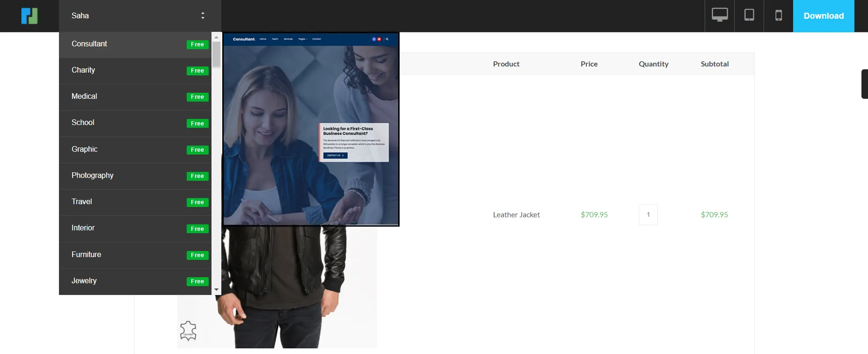Screen dimensions: 868x354
Task: Click search icon in Consultant preview thumbnail
Action: [387, 39]
